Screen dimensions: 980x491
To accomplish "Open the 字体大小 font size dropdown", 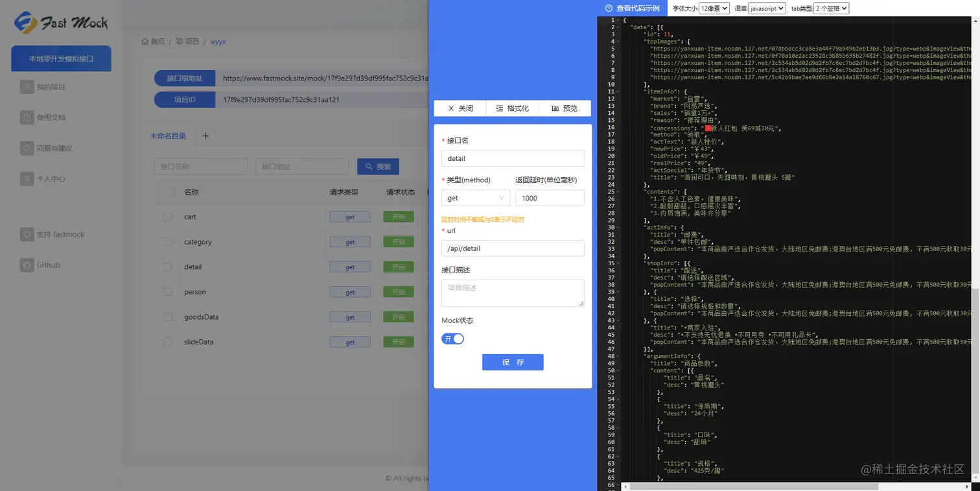I will (x=714, y=8).
